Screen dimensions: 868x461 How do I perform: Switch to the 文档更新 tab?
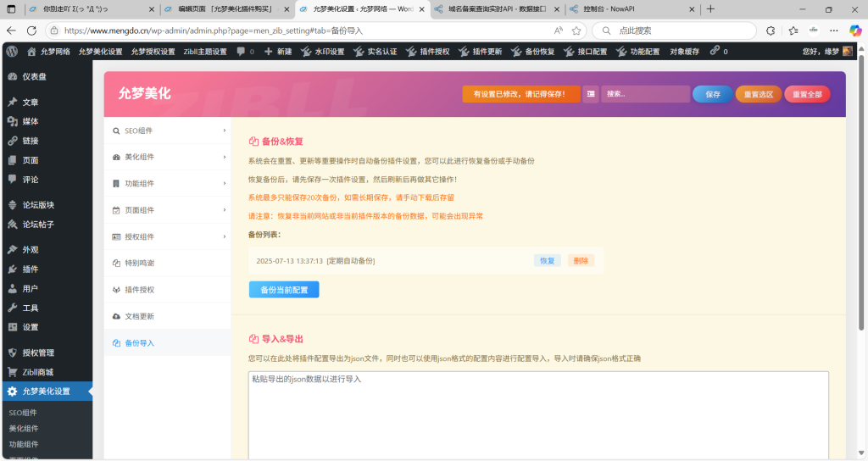pyautogui.click(x=167, y=317)
